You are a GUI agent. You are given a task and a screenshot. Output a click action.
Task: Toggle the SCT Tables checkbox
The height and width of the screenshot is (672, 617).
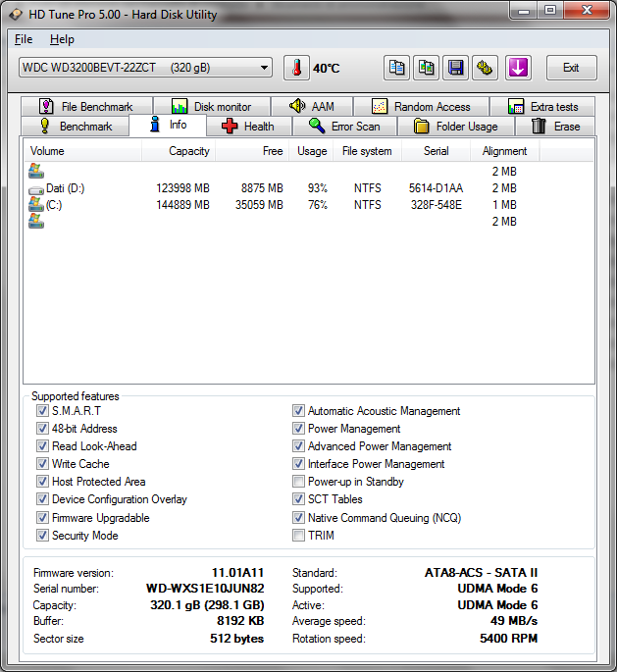click(x=298, y=499)
